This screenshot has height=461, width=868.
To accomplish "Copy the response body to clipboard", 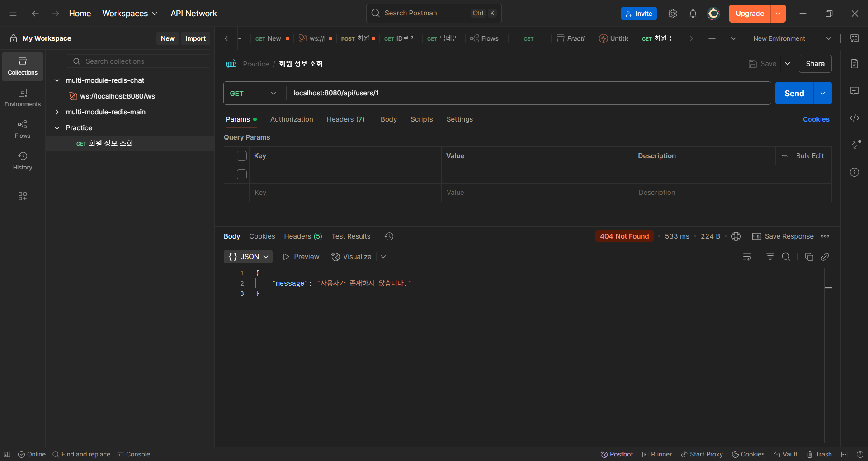I will [x=809, y=257].
